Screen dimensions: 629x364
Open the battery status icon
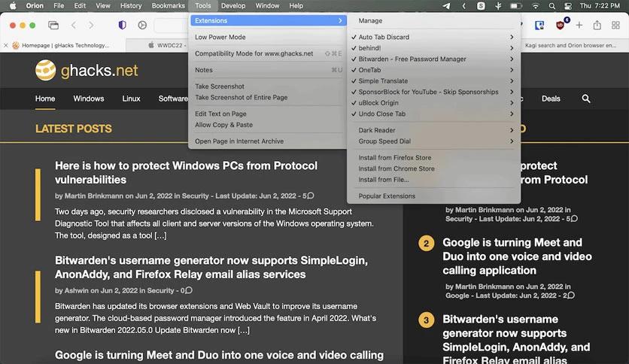pyautogui.click(x=516, y=5)
